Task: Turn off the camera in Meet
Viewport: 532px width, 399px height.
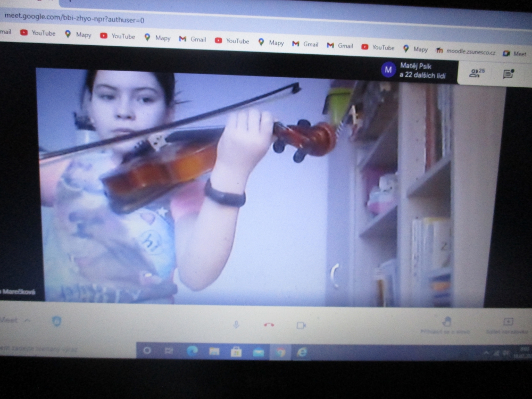Action: [301, 326]
